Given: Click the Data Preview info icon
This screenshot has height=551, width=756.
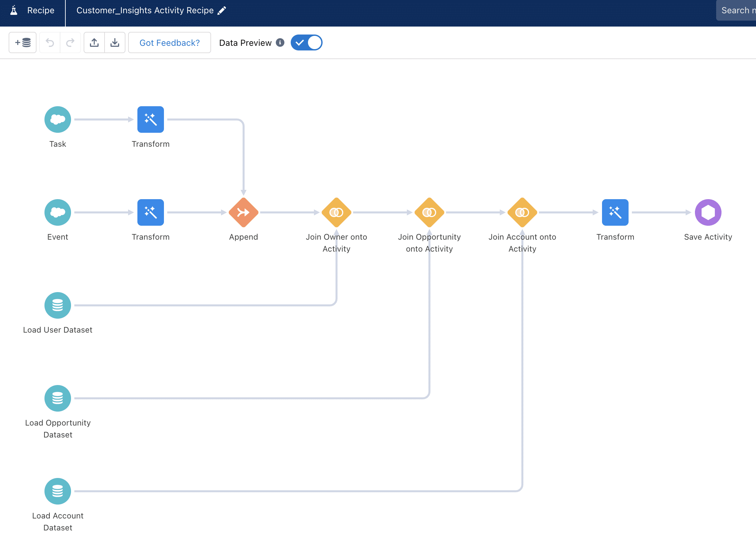Looking at the screenshot, I should coord(280,43).
